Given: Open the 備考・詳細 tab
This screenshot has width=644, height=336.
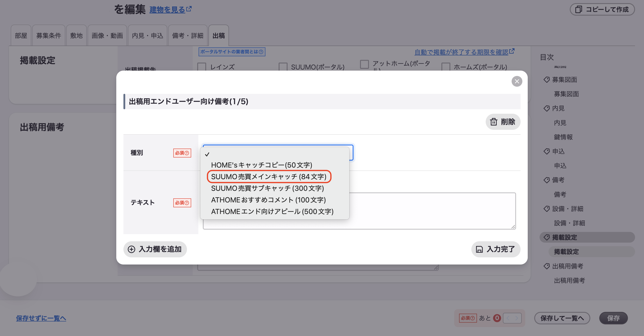Looking at the screenshot, I should click(188, 36).
